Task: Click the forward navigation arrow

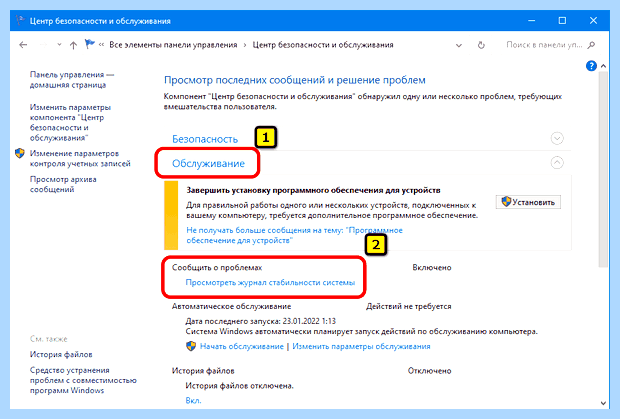Action: (x=43, y=45)
